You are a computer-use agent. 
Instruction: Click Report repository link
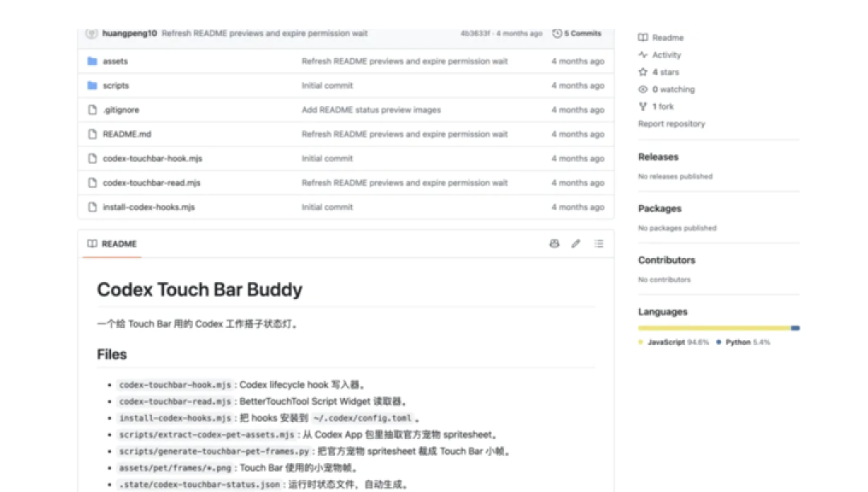pos(671,124)
